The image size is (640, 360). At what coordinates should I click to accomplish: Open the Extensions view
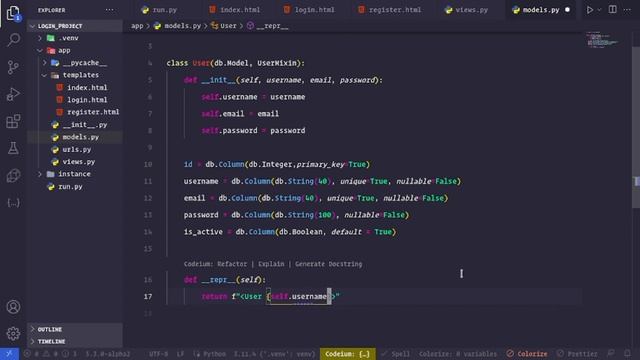[x=13, y=121]
